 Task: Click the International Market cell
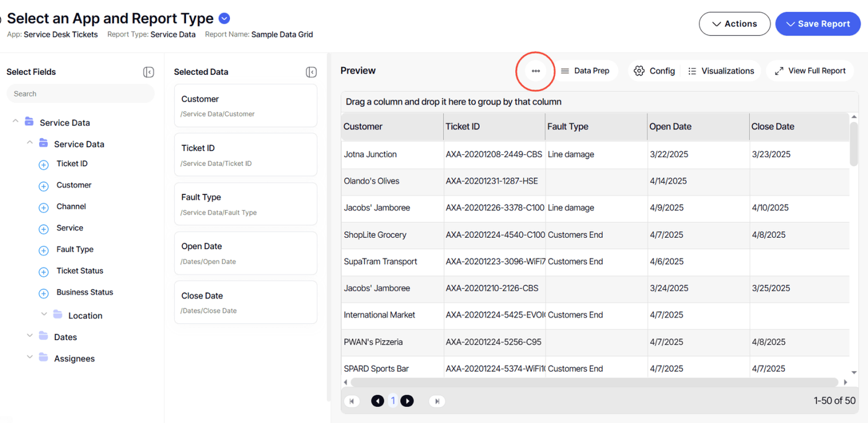pos(392,315)
